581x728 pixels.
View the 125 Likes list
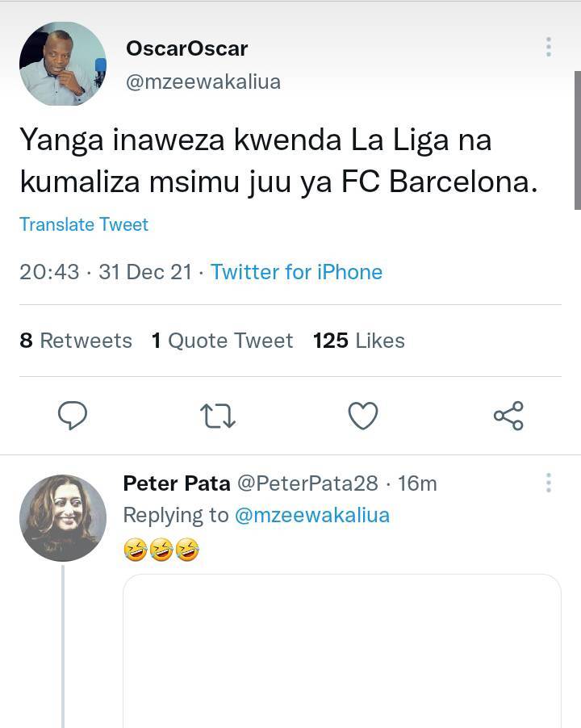[359, 341]
